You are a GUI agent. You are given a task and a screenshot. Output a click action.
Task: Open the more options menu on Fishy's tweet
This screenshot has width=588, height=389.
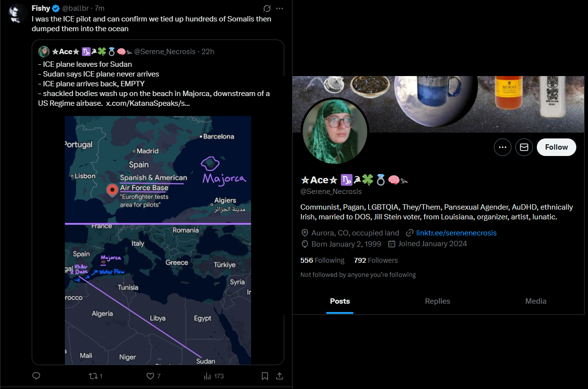click(x=279, y=8)
